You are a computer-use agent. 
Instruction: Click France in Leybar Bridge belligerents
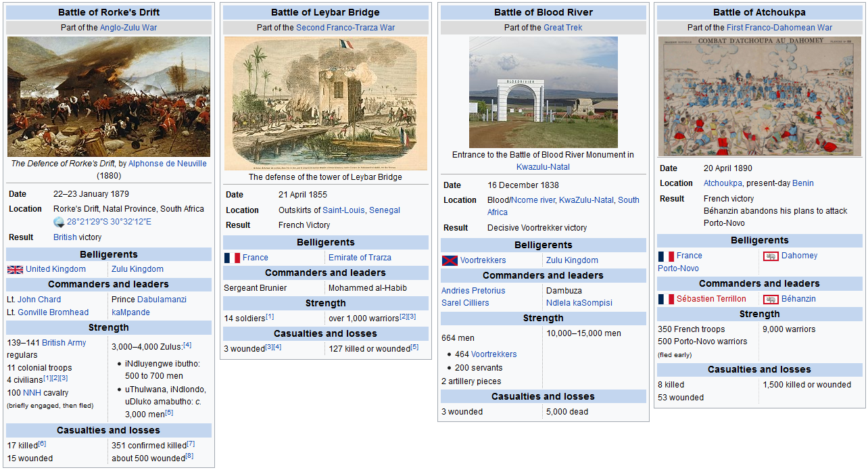click(256, 258)
